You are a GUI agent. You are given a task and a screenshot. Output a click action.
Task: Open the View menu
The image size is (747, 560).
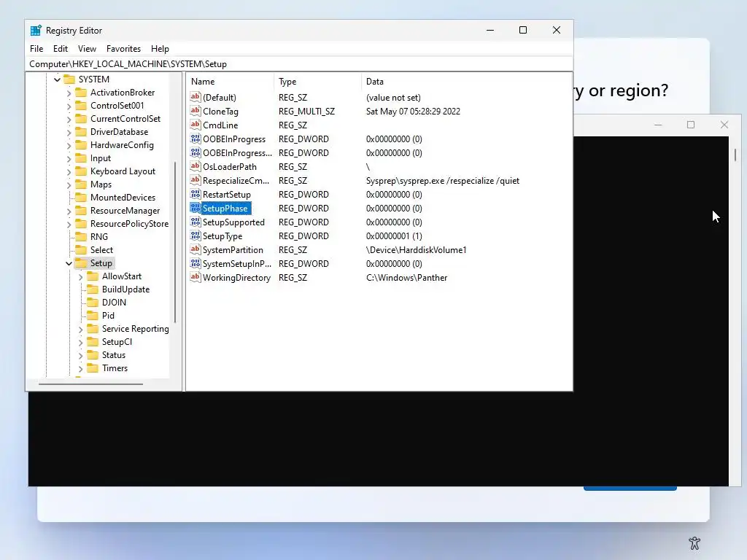88,49
